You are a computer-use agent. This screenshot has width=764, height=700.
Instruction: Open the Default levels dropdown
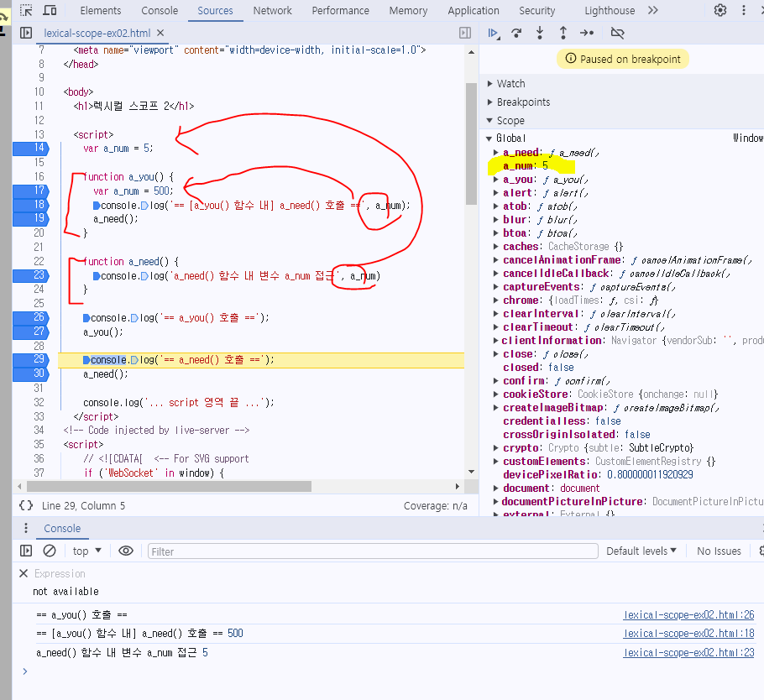point(641,551)
